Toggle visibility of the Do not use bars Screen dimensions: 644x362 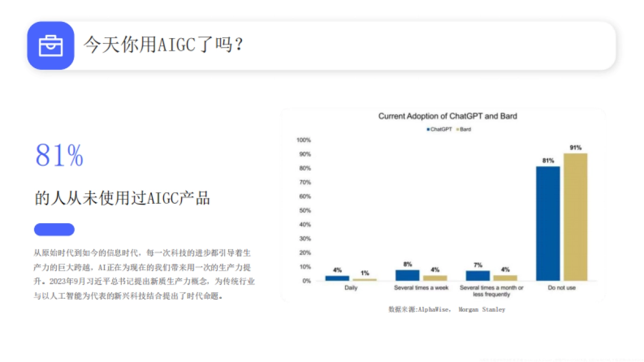pos(561,287)
